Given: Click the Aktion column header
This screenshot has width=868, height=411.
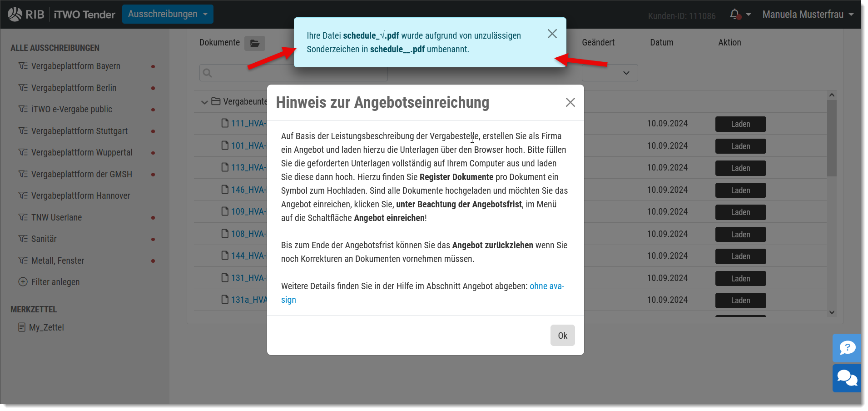Looking at the screenshot, I should coord(729,42).
